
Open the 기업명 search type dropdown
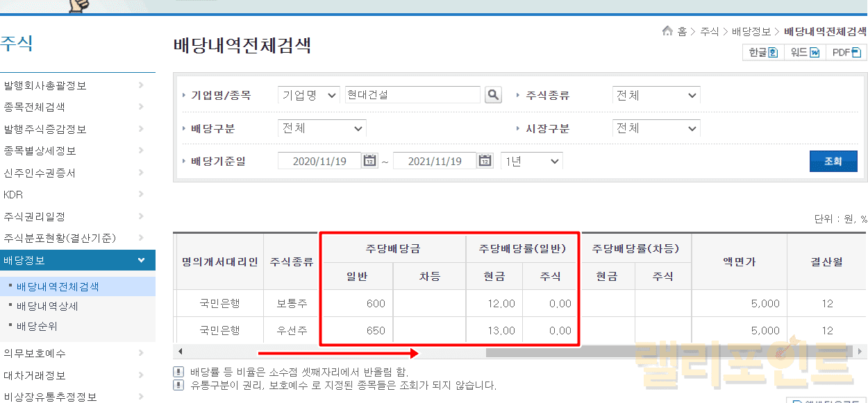coord(309,95)
